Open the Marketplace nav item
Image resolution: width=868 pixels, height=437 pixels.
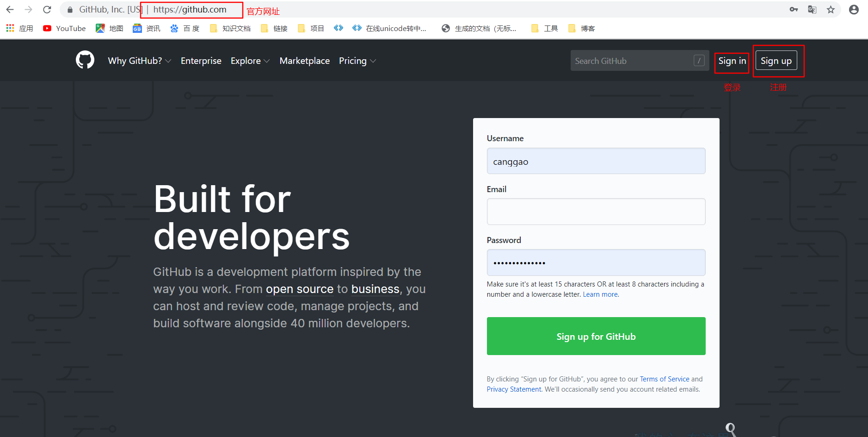click(305, 61)
